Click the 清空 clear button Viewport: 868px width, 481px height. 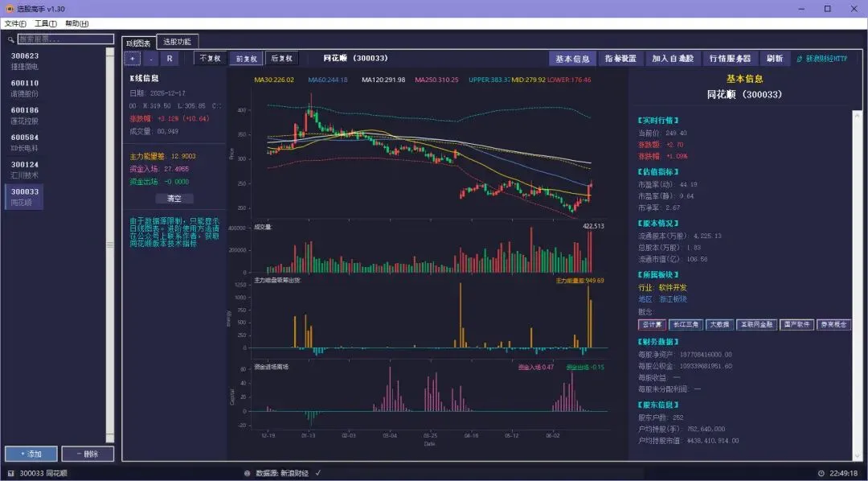(174, 199)
